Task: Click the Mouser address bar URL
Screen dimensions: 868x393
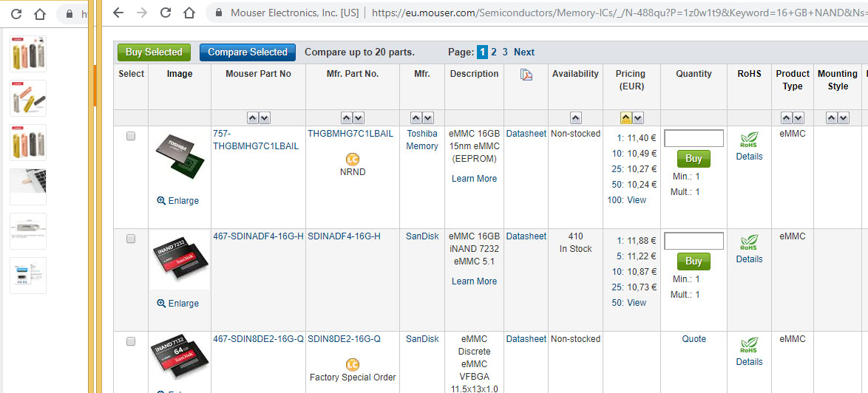Action: coord(620,13)
